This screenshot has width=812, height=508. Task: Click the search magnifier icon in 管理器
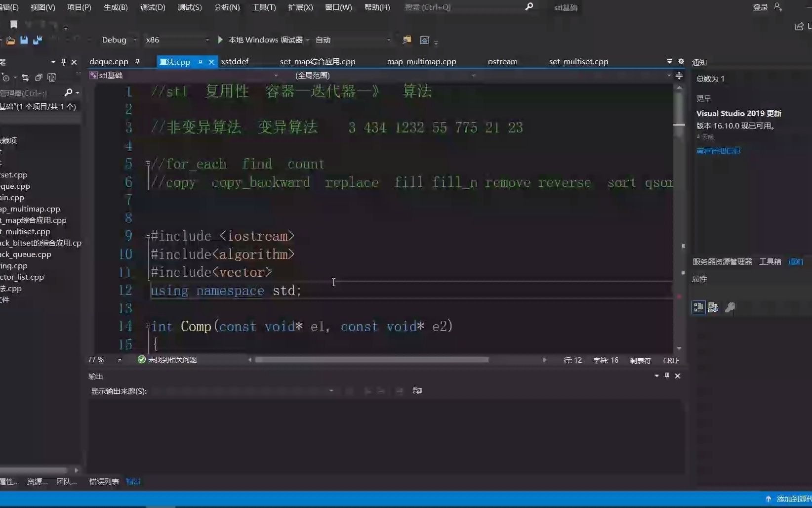[70, 93]
